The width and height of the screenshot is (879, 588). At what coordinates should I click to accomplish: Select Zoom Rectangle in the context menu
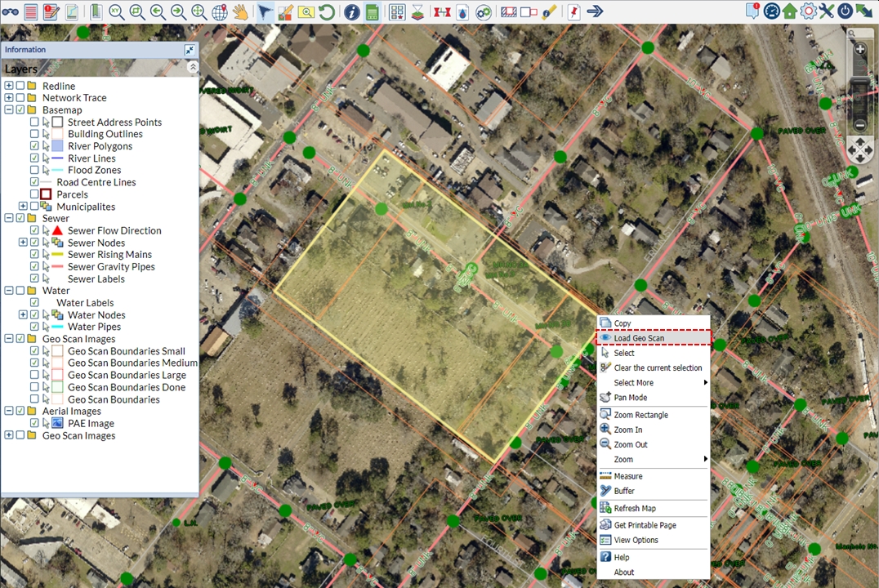point(640,415)
